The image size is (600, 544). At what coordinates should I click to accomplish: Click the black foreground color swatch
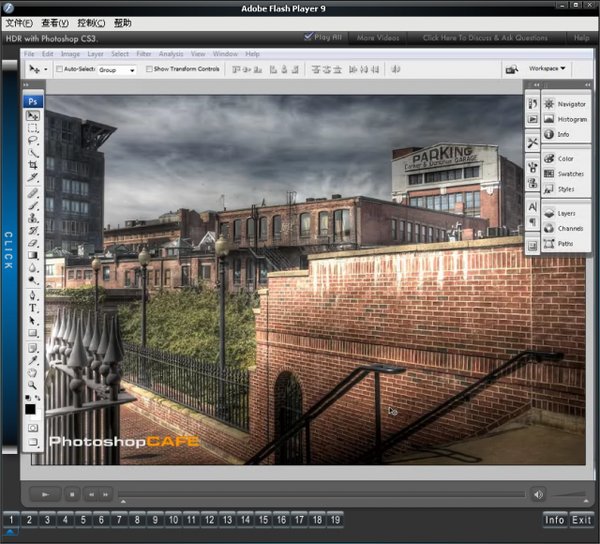(x=30, y=408)
